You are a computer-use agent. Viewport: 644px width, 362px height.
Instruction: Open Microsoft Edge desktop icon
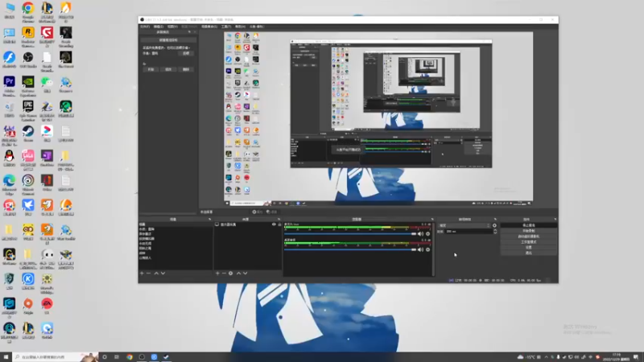click(9, 183)
